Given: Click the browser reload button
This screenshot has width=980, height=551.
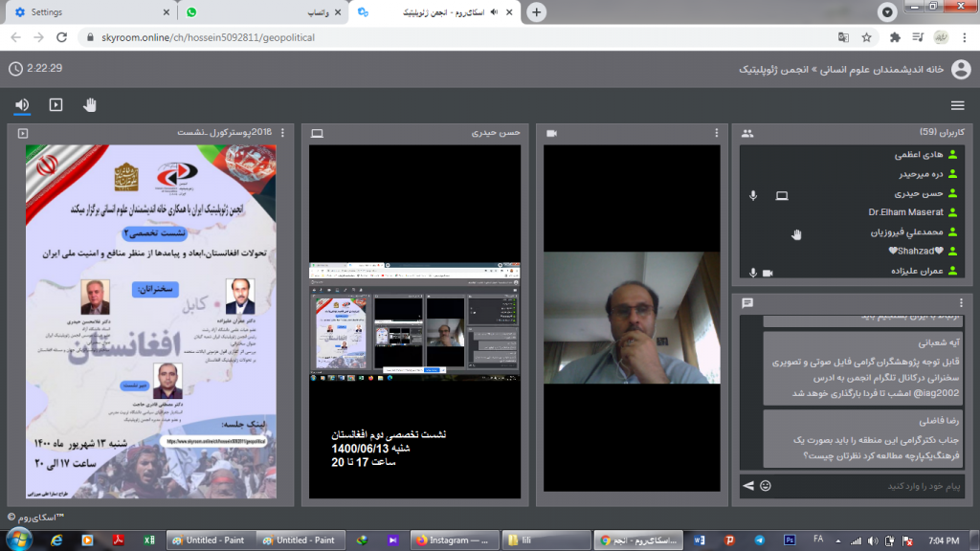Looking at the screenshot, I should point(63,38).
